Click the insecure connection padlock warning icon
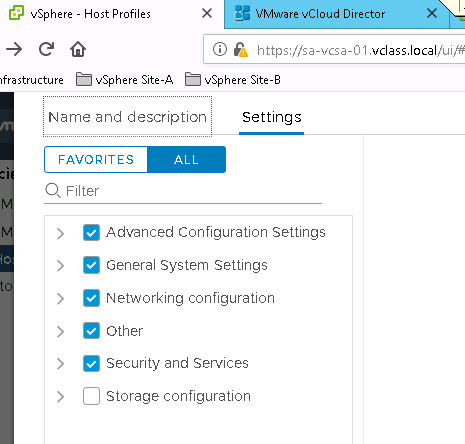 tap(240, 50)
